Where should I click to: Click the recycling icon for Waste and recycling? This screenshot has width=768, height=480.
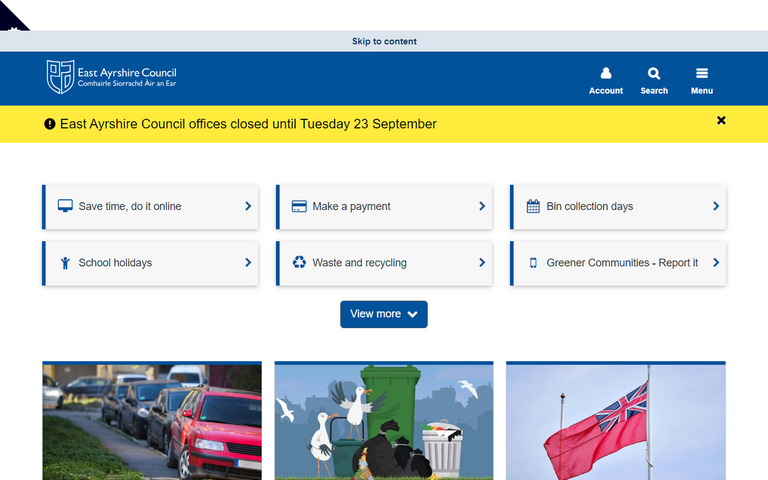pos(299,263)
